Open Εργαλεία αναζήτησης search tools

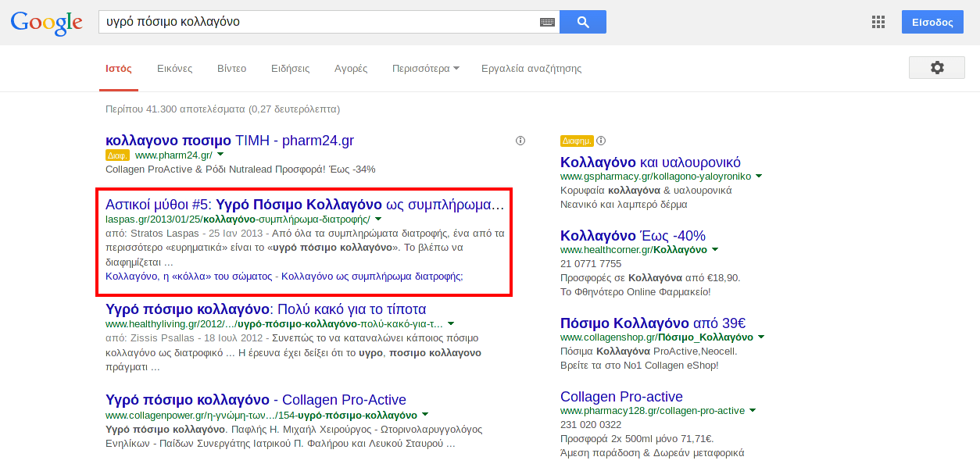point(531,69)
